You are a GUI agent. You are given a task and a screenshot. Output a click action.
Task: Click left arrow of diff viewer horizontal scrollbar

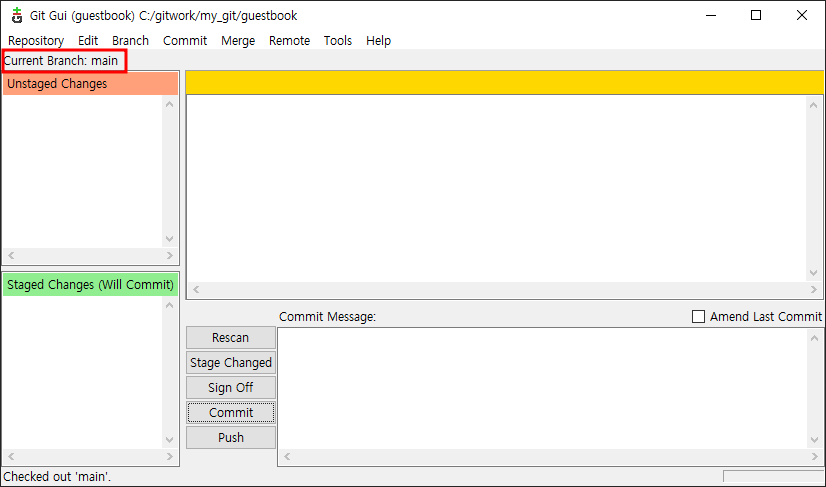[x=196, y=289]
